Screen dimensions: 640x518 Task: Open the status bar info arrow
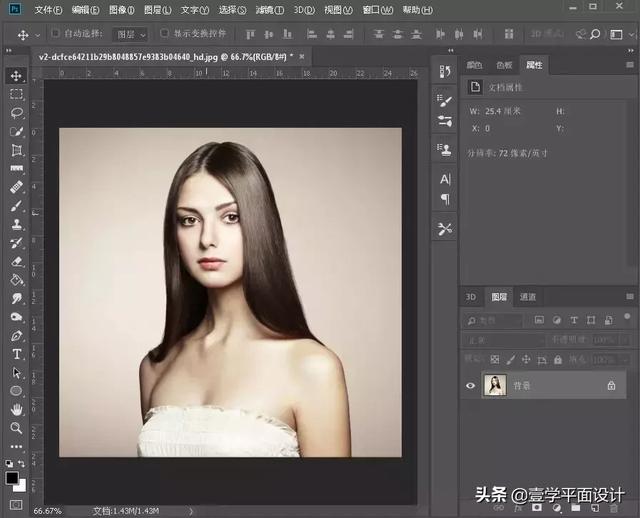(x=191, y=511)
